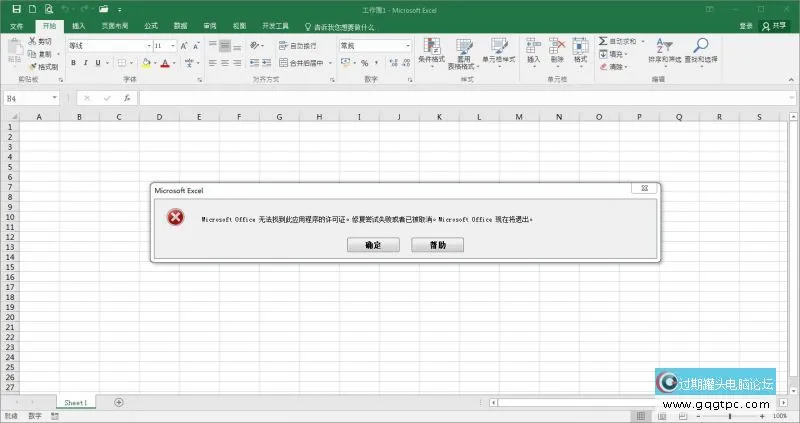The image size is (800, 423).
Task: Open the quick access toolbar customize dropdown
Action: coord(119,10)
